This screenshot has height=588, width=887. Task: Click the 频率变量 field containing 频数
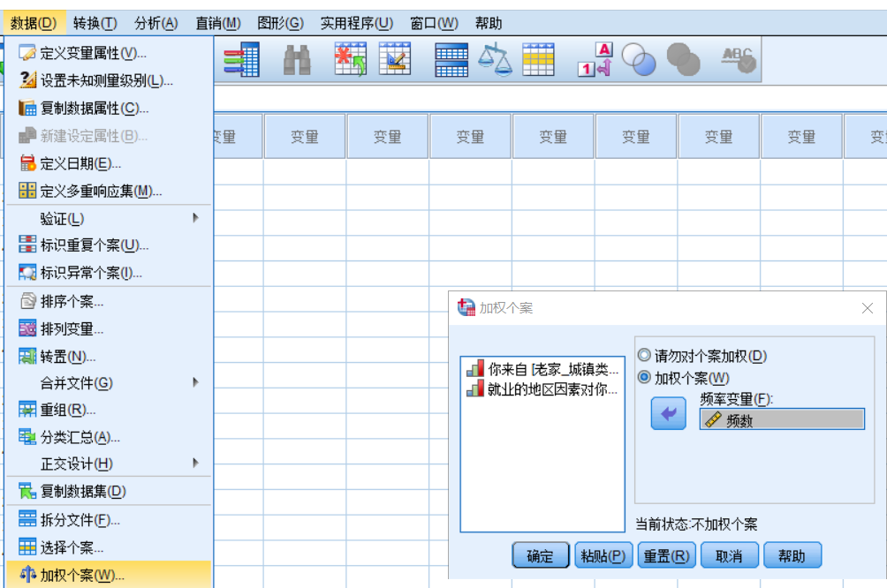[782, 419]
